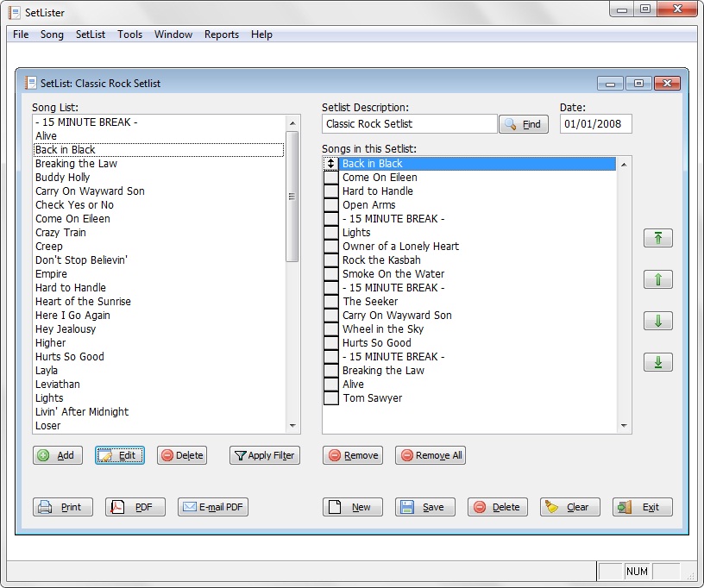This screenshot has height=588, width=704.
Task: Export the setlist with the PDF button
Action: point(135,507)
